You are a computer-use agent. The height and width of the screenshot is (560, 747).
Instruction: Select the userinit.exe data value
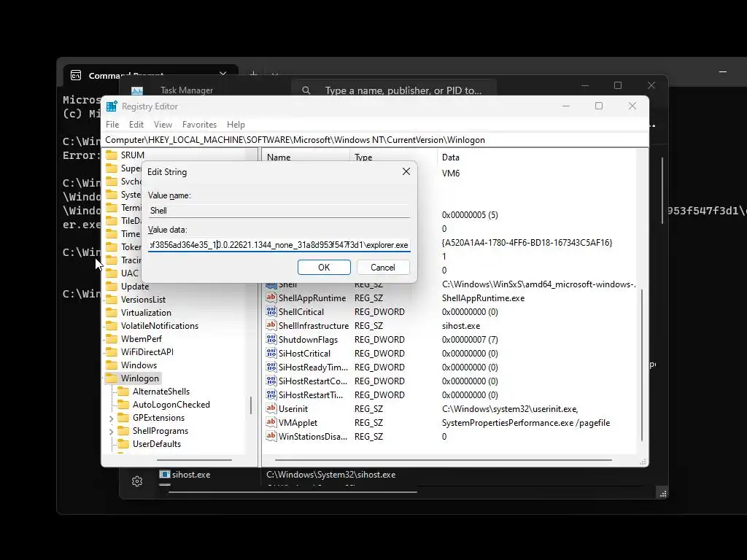[510, 409]
